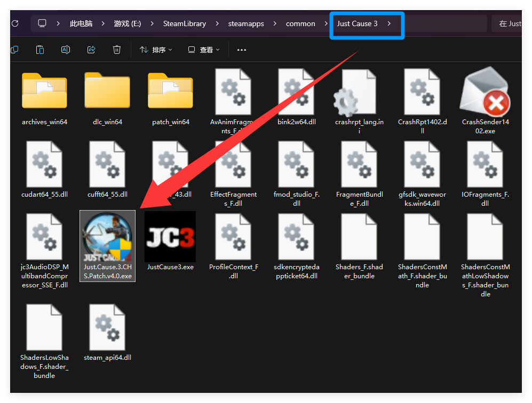Select the EffectFragments_F.dll file

click(233, 174)
